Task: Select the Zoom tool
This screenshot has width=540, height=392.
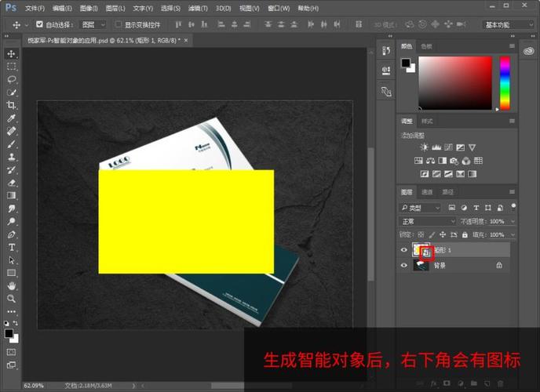Action: pyautogui.click(x=11, y=299)
